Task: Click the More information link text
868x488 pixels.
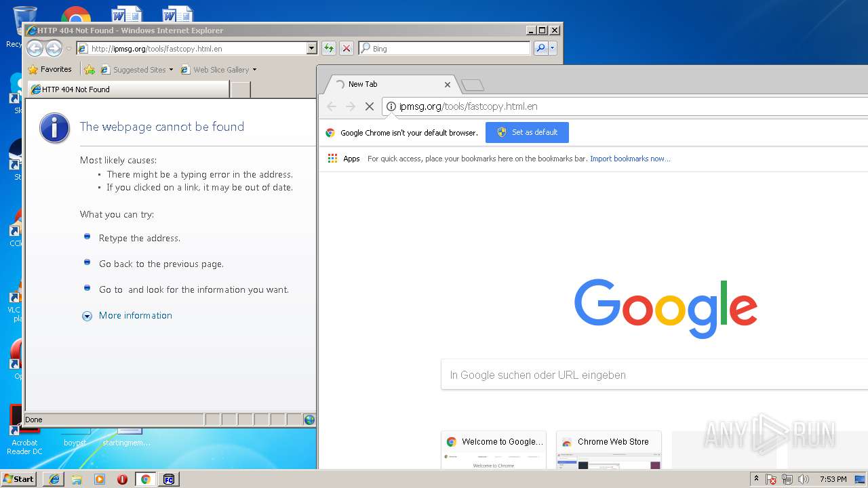Action: [x=136, y=315]
